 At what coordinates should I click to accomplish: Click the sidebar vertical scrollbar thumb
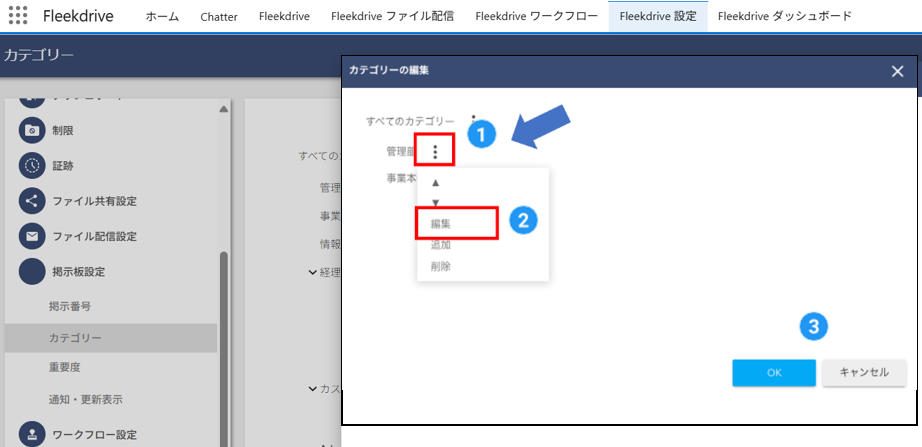coord(223,347)
